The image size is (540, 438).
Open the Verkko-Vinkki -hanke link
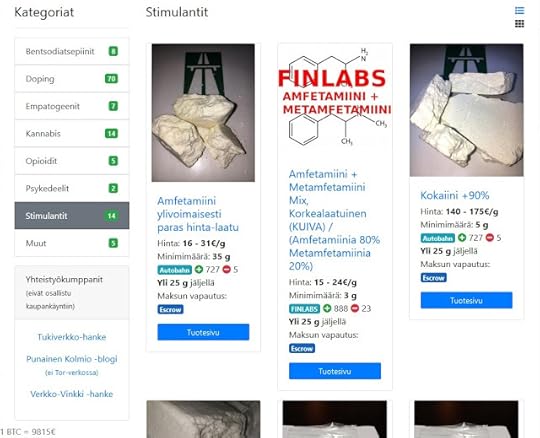(x=72, y=394)
